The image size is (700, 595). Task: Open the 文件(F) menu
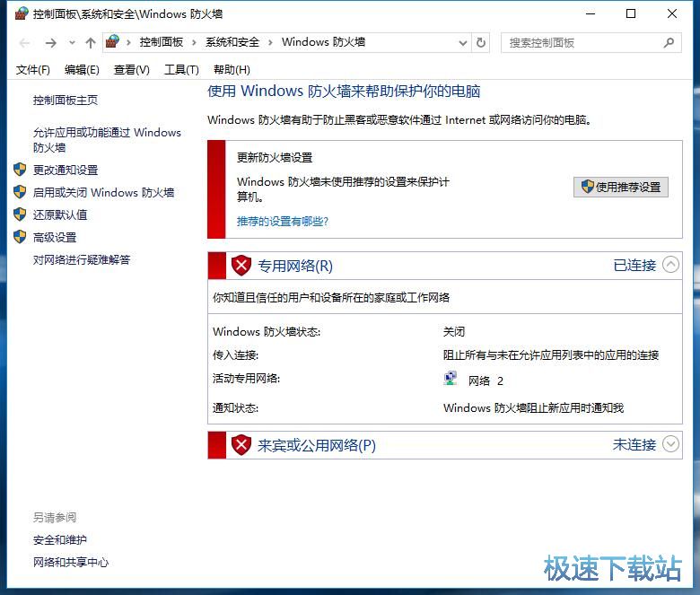(32, 70)
